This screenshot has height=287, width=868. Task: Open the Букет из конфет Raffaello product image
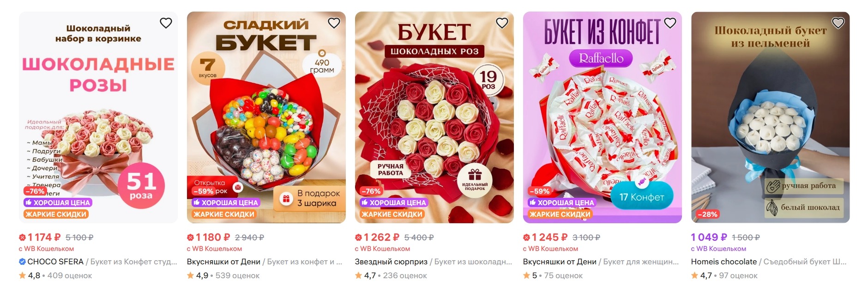coord(603,117)
